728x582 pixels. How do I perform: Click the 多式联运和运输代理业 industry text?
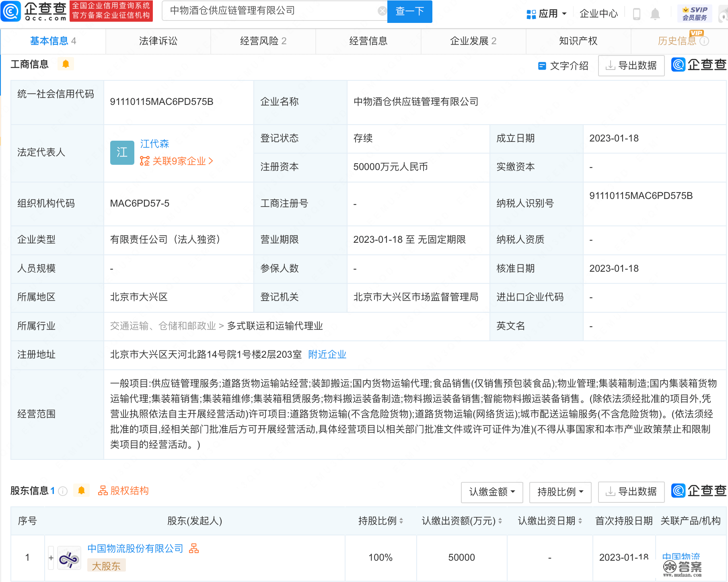(275, 326)
